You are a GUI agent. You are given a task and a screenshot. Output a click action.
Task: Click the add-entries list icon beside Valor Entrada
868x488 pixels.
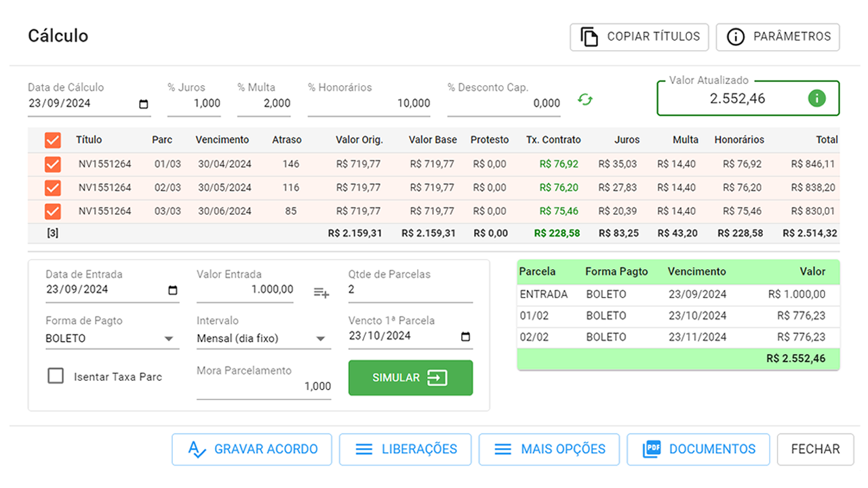click(321, 293)
